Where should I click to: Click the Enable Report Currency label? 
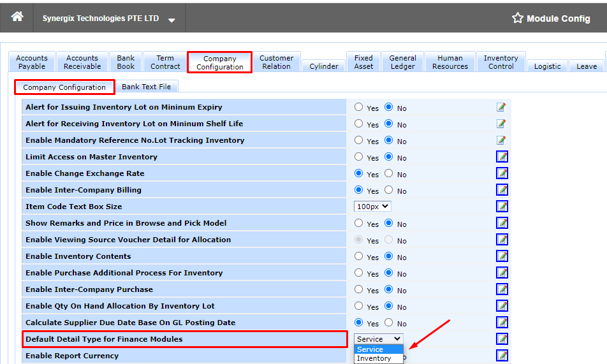72,356
